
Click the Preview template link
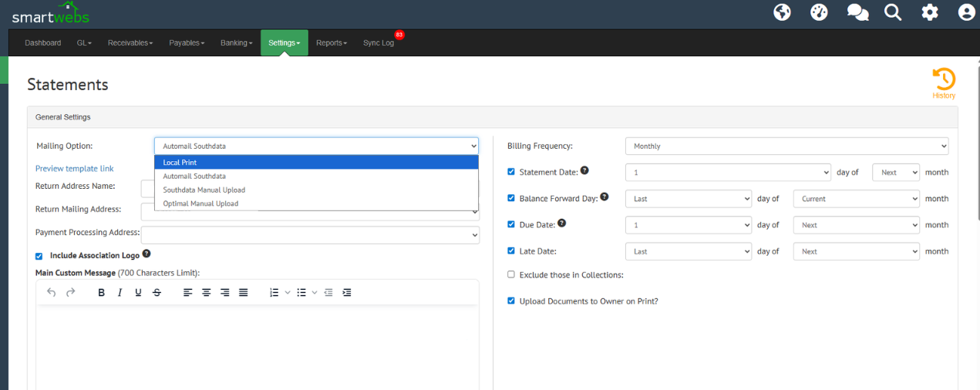coord(75,168)
